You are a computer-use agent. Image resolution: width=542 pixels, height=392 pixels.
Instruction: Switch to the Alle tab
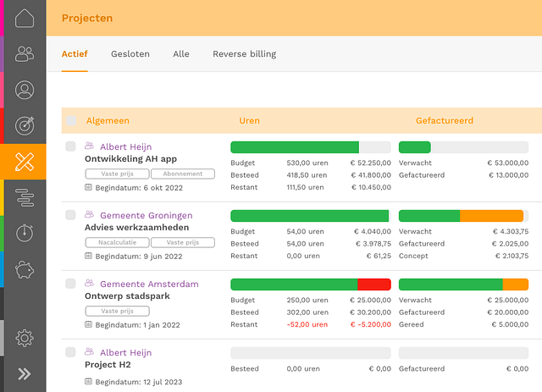click(x=181, y=54)
